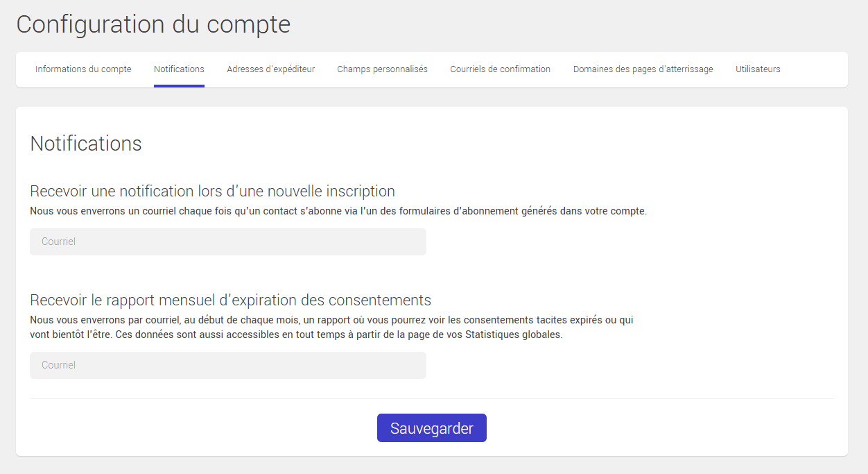Screen dimensions: 868x474
Task: Switch to the Domaines des pages d'atterrissage tab
Action: pyautogui.click(x=643, y=69)
